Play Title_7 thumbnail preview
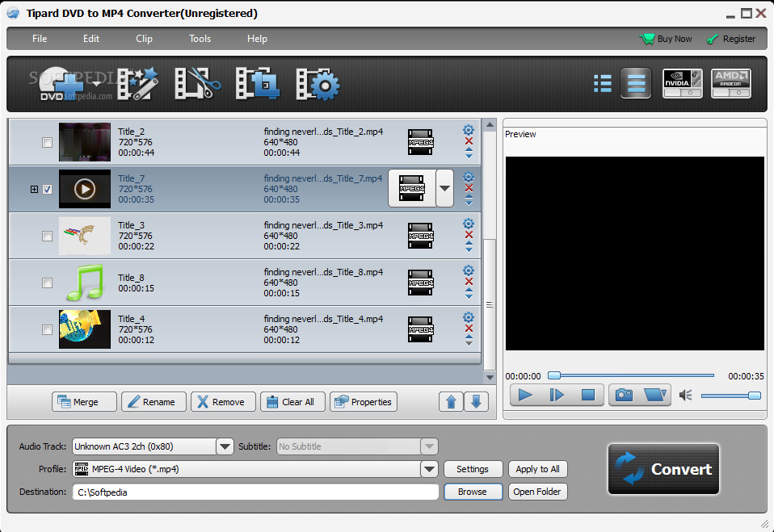 pyautogui.click(x=85, y=190)
